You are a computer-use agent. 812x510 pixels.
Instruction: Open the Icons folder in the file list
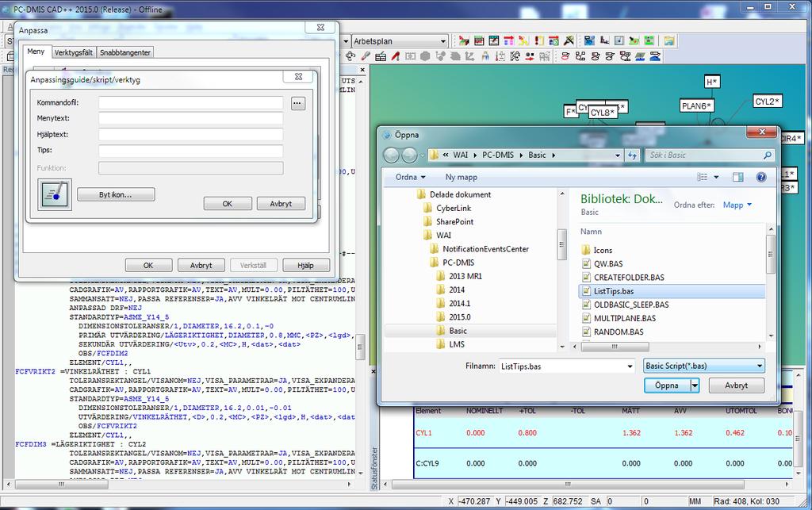pyautogui.click(x=603, y=250)
